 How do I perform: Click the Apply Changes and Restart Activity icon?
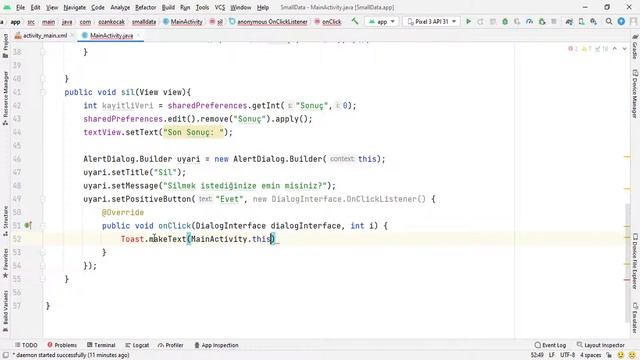(x=480, y=21)
